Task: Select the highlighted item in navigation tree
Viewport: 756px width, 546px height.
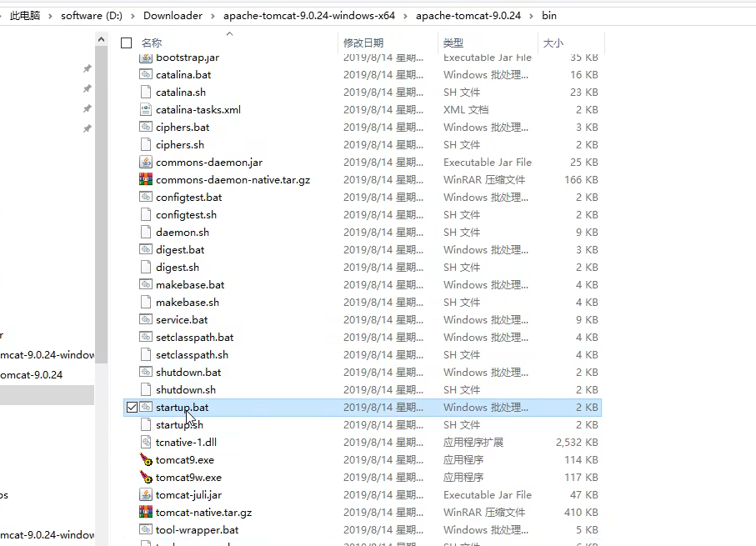Action: [x=47, y=395]
